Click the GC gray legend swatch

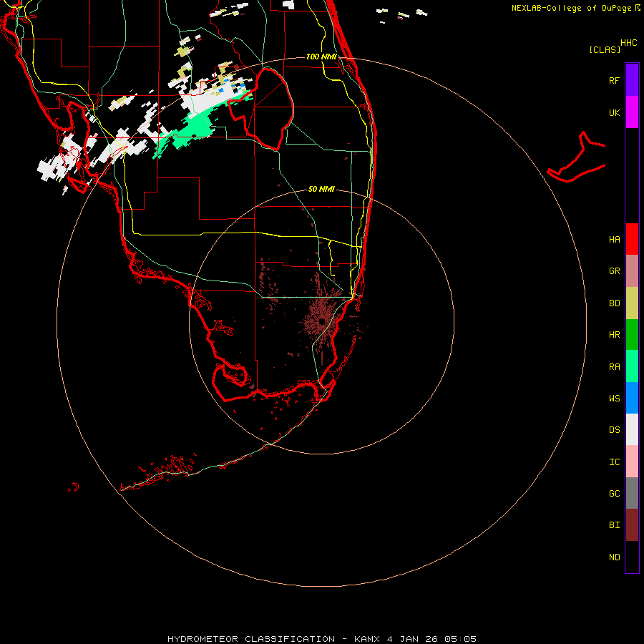tap(632, 493)
